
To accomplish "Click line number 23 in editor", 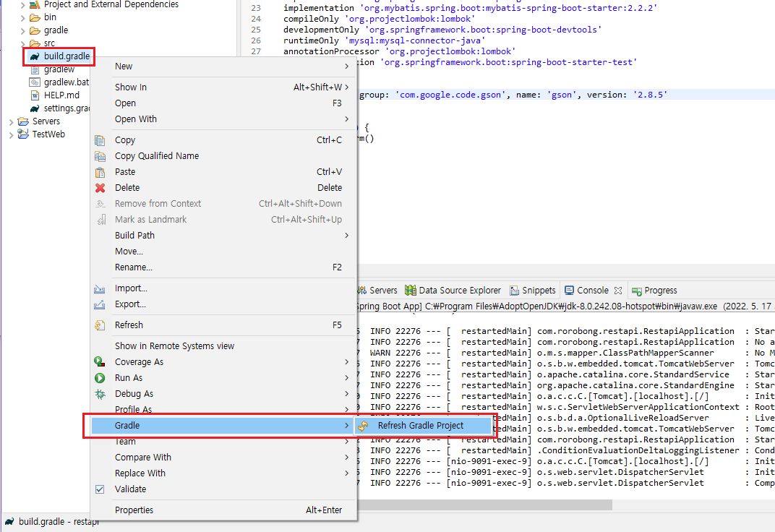I will [255, 8].
